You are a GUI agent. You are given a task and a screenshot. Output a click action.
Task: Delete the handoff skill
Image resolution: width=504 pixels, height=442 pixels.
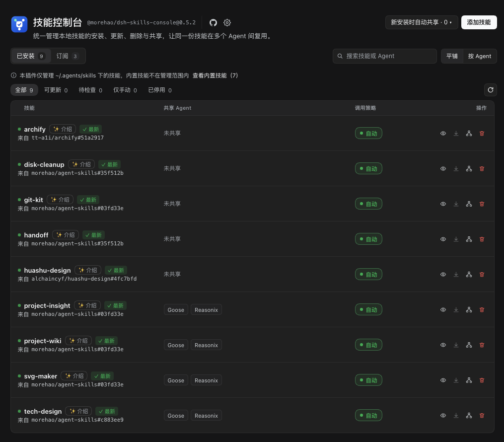482,239
